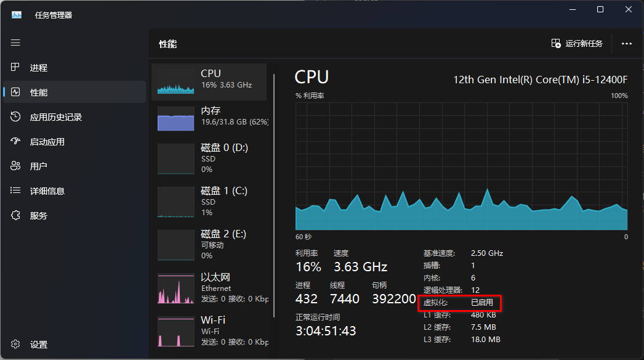
Task: Open the 用户 (Users) icon
Action: point(16,166)
